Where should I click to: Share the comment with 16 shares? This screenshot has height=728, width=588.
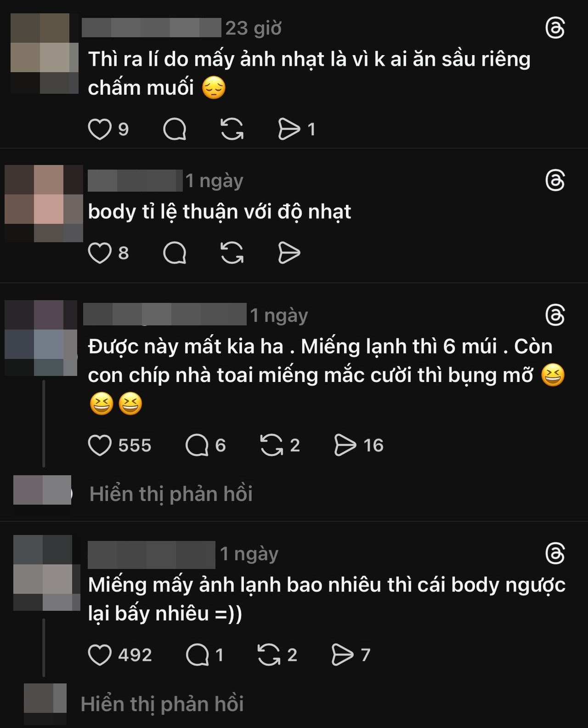click(x=345, y=445)
